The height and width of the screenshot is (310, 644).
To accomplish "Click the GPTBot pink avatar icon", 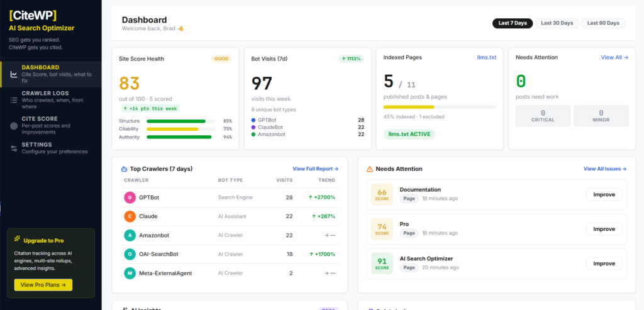I will pos(130,197).
